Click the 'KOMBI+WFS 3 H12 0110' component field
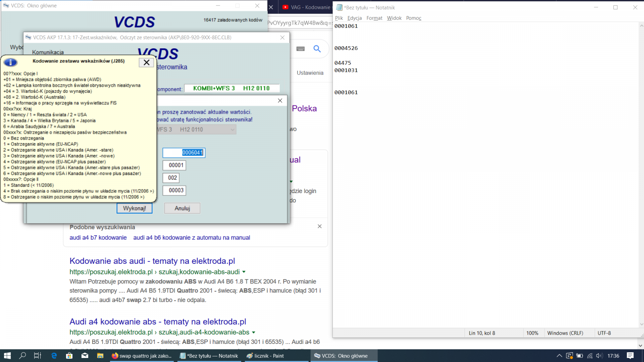644x362 pixels. 231,88
